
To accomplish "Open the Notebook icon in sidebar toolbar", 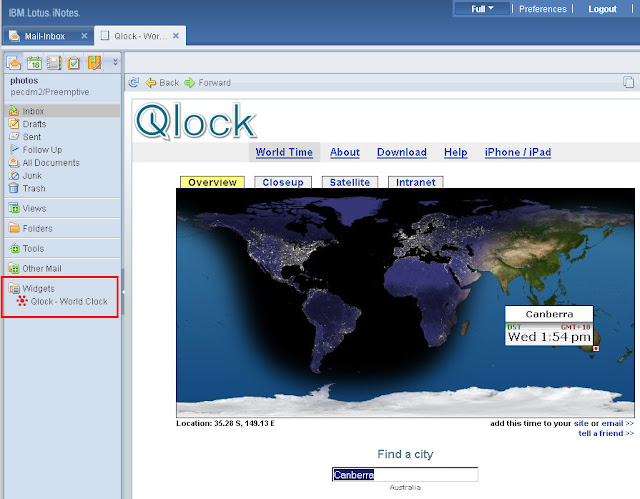I will [x=94, y=63].
